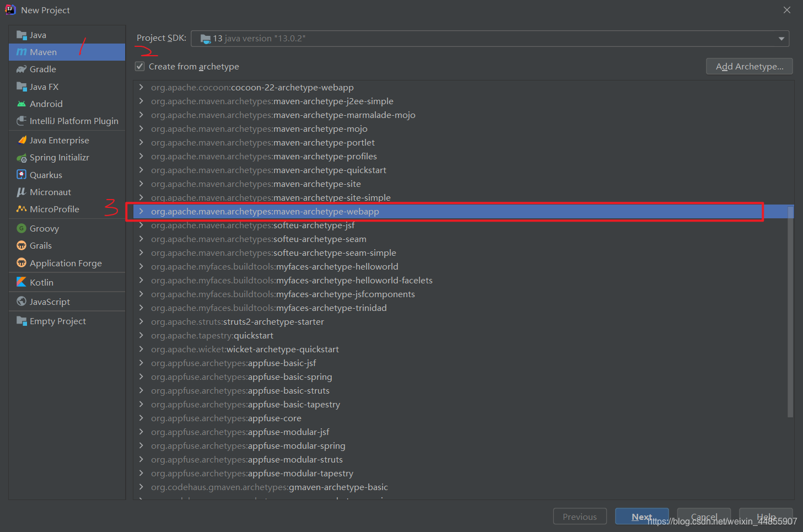Expand cocoon-22-archetype-webapp node

pos(141,87)
